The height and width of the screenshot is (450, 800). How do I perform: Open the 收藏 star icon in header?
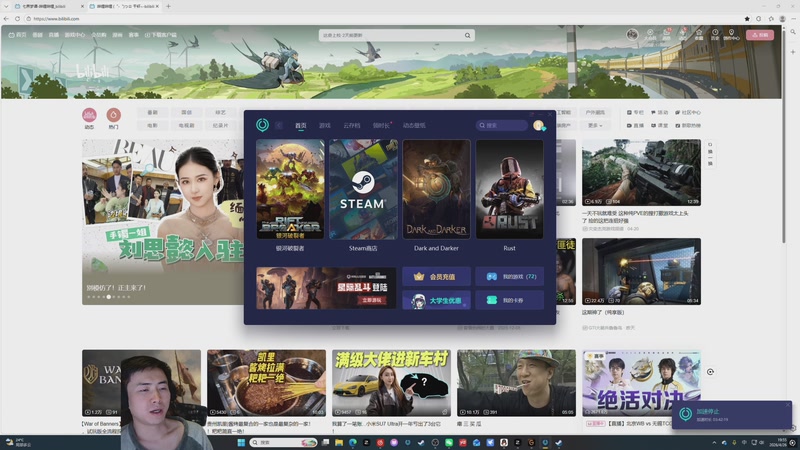pyautogui.click(x=699, y=32)
